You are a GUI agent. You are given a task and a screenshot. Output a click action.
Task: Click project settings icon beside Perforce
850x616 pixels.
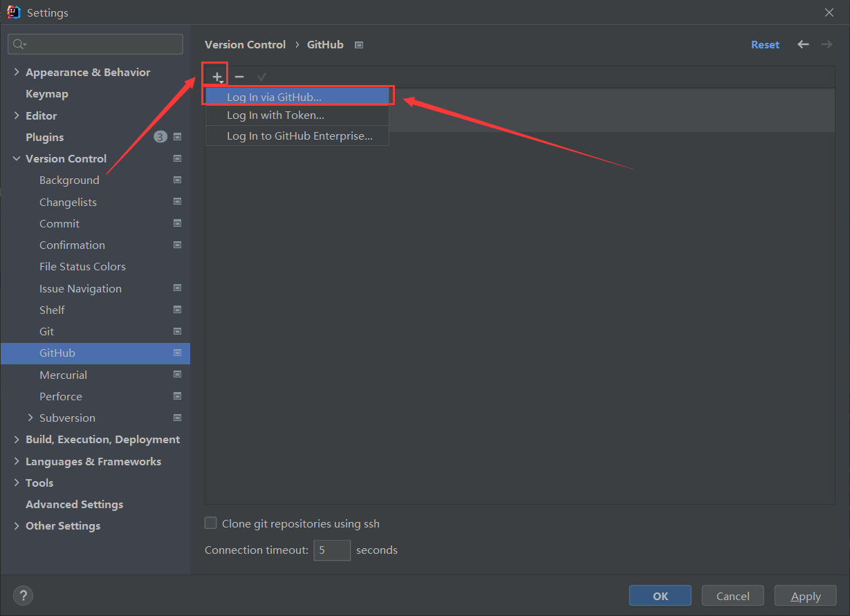[177, 396]
